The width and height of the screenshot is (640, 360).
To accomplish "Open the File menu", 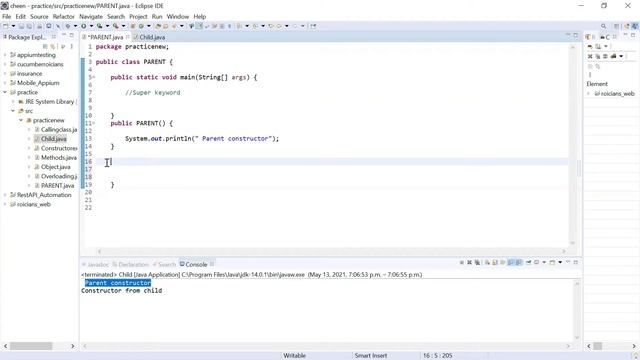I will pos(7,16).
